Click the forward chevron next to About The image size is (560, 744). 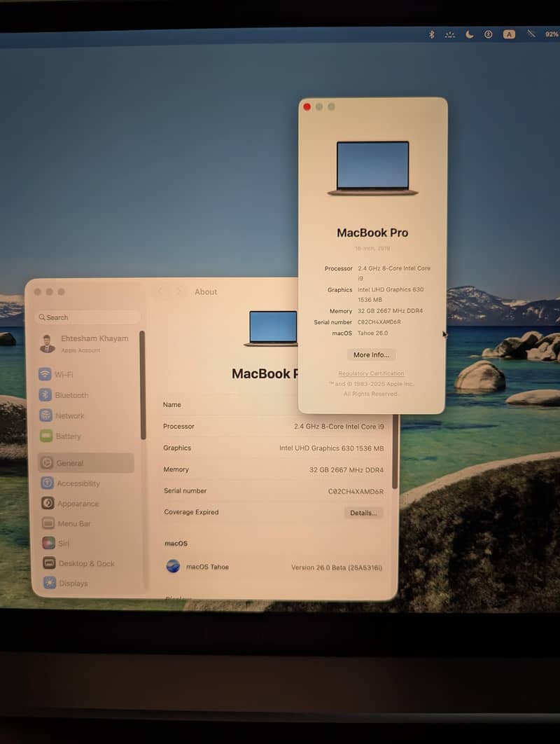pyautogui.click(x=176, y=292)
